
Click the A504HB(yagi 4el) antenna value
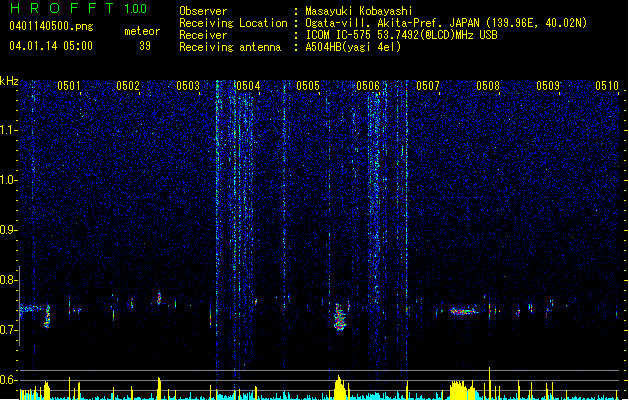coord(353,47)
